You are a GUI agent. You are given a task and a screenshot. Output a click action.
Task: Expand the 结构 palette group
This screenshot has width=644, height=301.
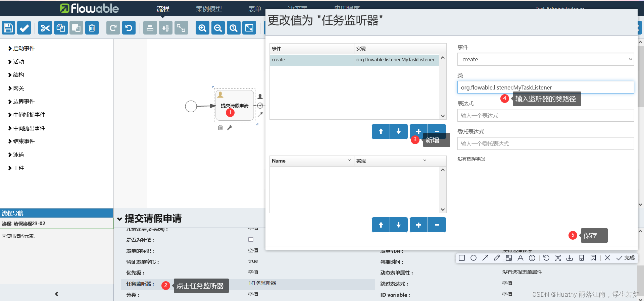coord(16,75)
